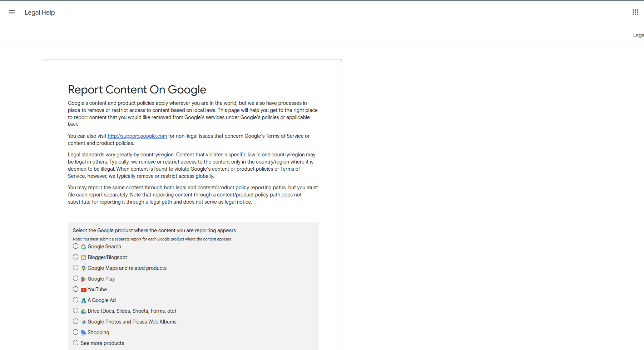Select the A Google Ad radio button
This screenshot has height=350, width=644.
coord(75,300)
